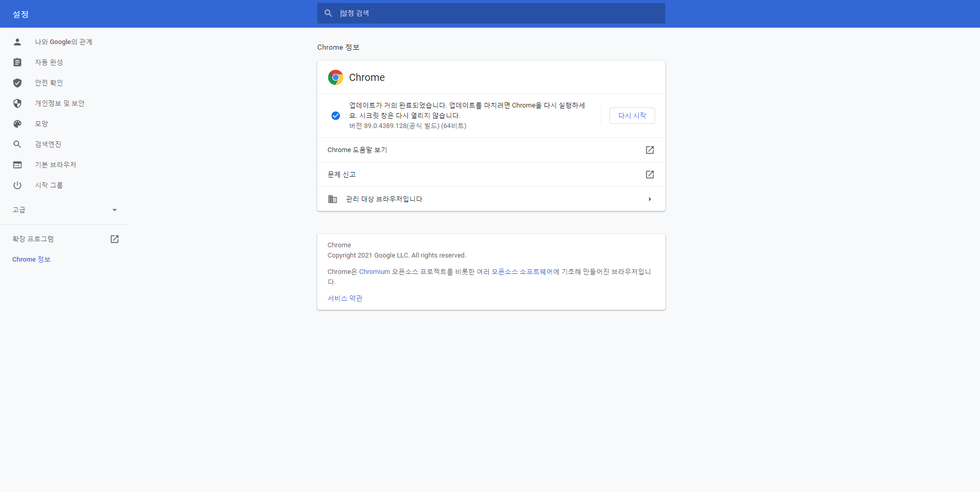This screenshot has height=492, width=980.
Task: Click the version text 버전 89.0.4389.128
Action: click(408, 126)
